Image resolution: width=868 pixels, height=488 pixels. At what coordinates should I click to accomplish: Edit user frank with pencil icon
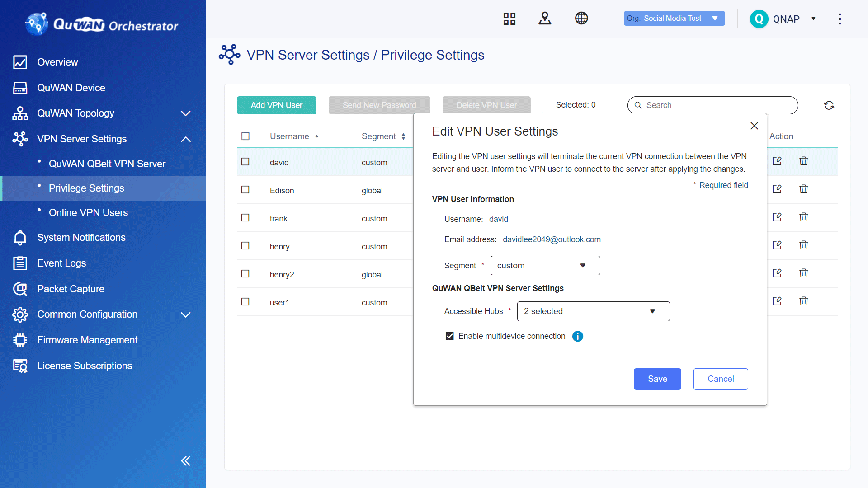tap(777, 217)
